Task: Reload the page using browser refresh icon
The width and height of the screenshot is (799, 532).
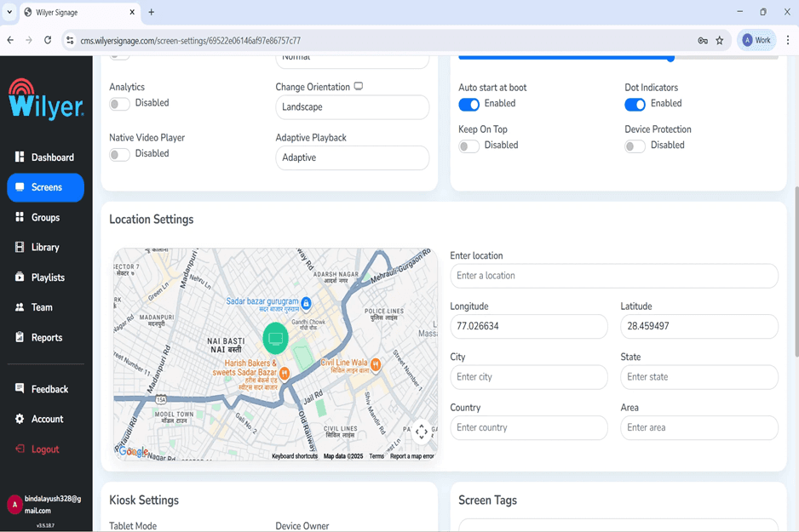Action: point(48,40)
